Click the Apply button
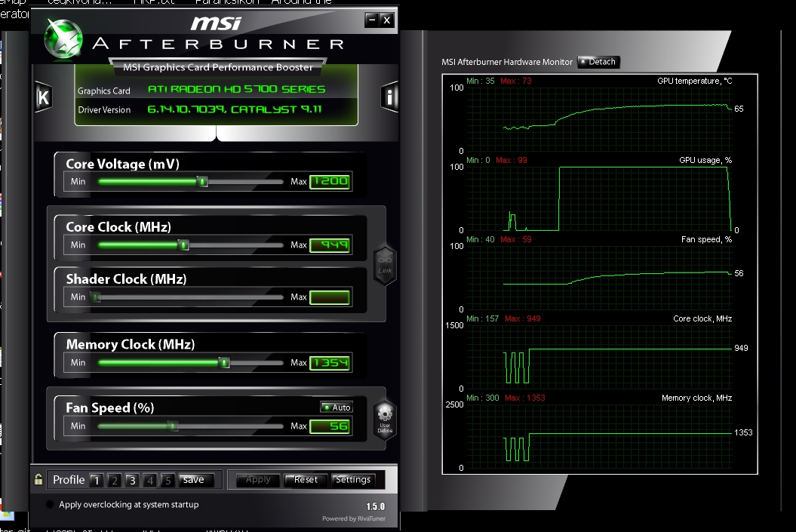The image size is (796, 532). click(258, 480)
